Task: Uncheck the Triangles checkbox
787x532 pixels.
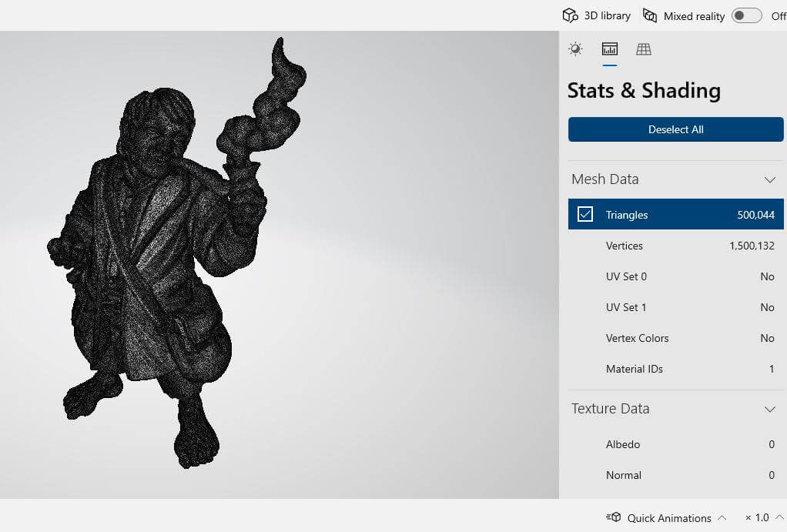Action: (585, 215)
